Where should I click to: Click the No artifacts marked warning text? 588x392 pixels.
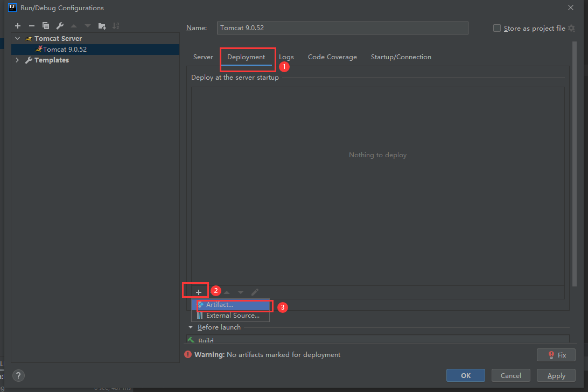pos(283,354)
